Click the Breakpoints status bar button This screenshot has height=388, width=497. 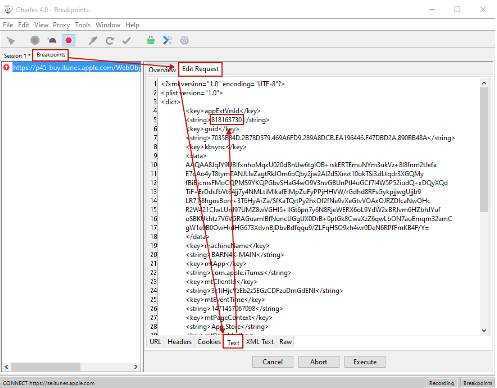click(477, 383)
